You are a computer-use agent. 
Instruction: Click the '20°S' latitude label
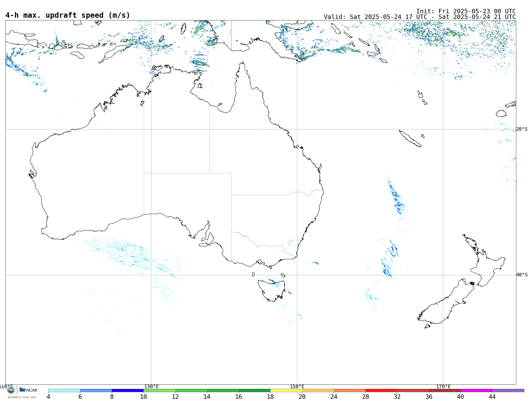[522, 129]
